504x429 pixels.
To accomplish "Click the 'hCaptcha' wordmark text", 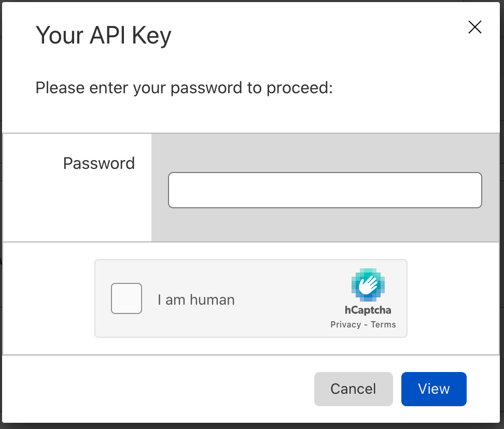I will [368, 311].
